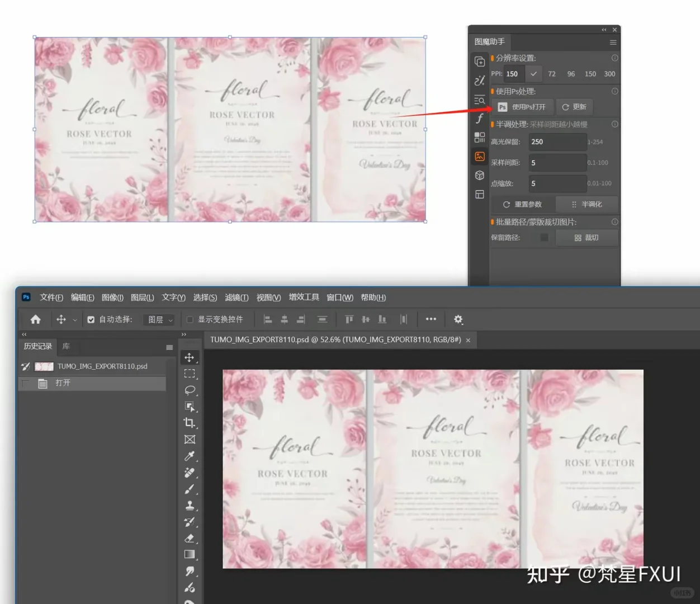The height and width of the screenshot is (604, 700).
Task: Expand the toolbar with double arrows
Action: pos(184,334)
